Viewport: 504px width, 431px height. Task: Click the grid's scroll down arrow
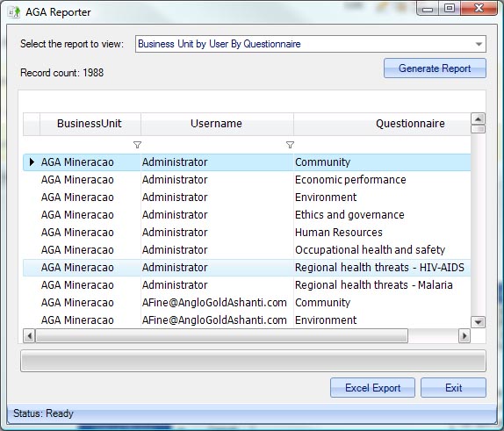point(478,322)
